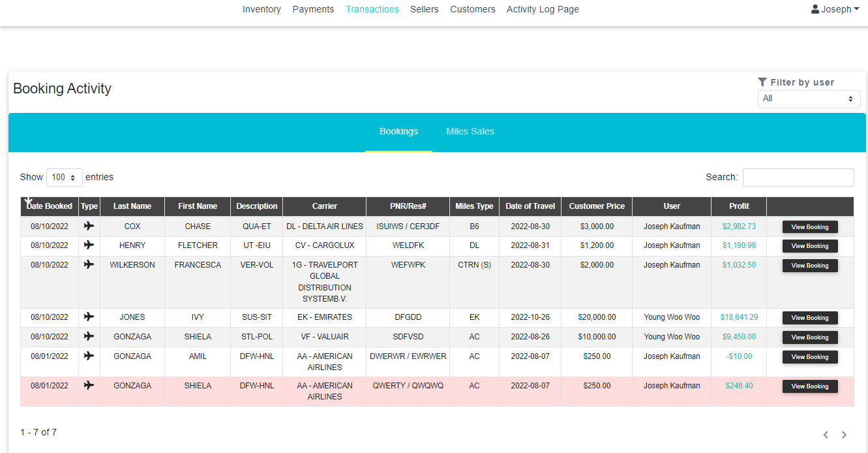Click the airplane icon in the WILKERSON row
The height and width of the screenshot is (453, 868).
coord(89,265)
